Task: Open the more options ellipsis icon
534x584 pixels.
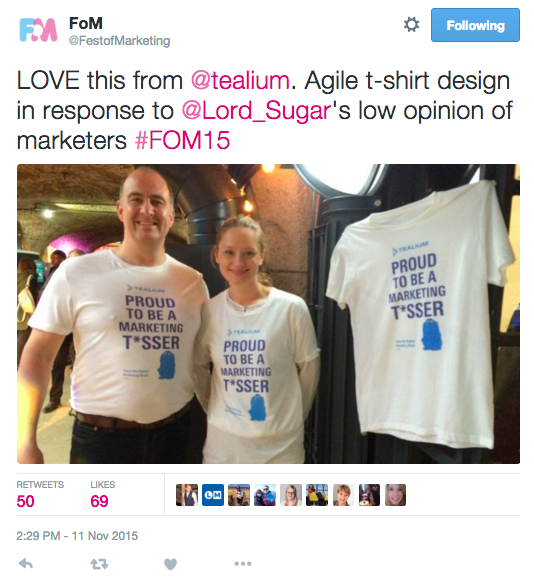Action: (x=243, y=564)
